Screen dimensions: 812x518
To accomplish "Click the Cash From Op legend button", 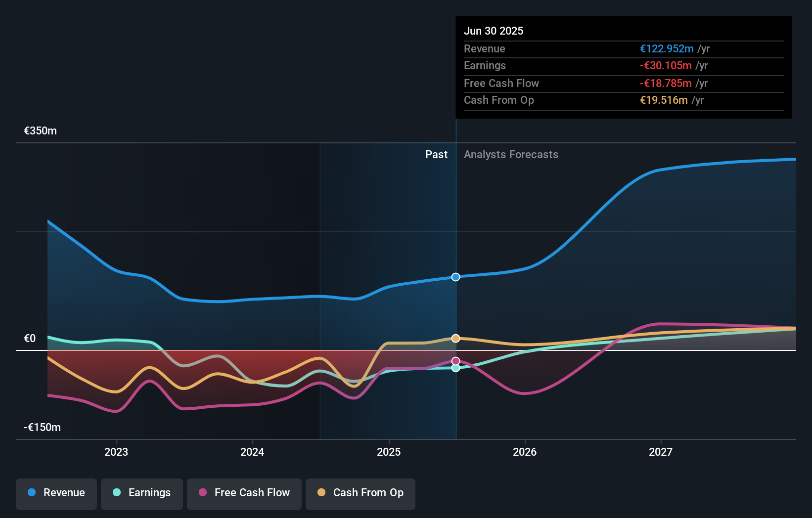I will pyautogui.click(x=360, y=493).
